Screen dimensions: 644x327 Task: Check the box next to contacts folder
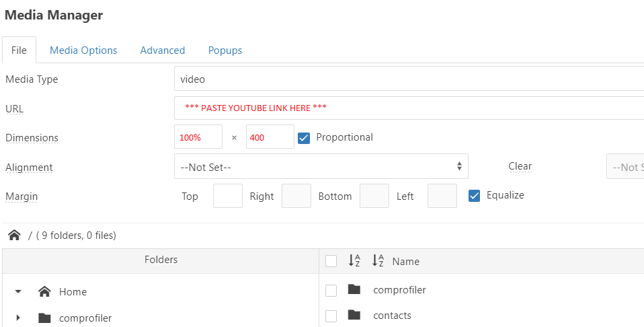pyautogui.click(x=331, y=316)
